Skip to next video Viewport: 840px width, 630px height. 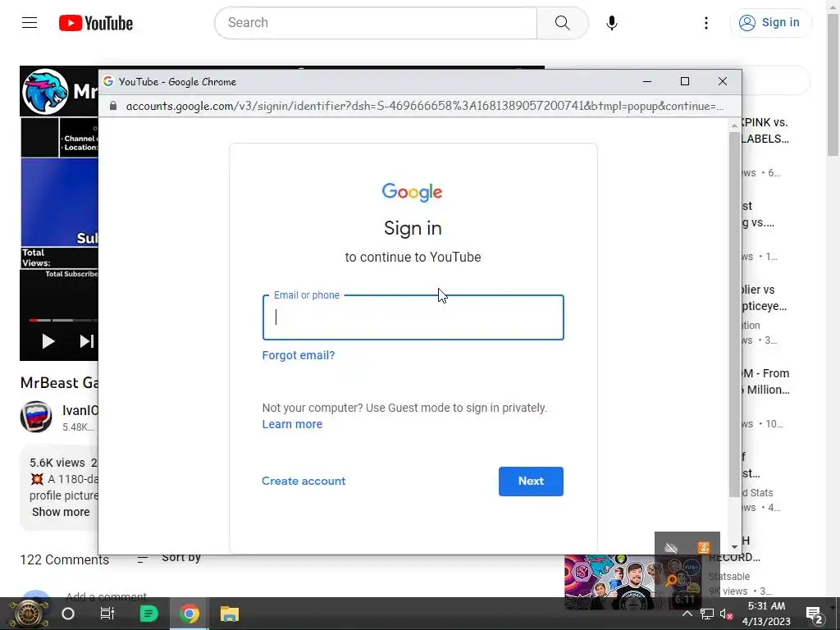coord(87,341)
